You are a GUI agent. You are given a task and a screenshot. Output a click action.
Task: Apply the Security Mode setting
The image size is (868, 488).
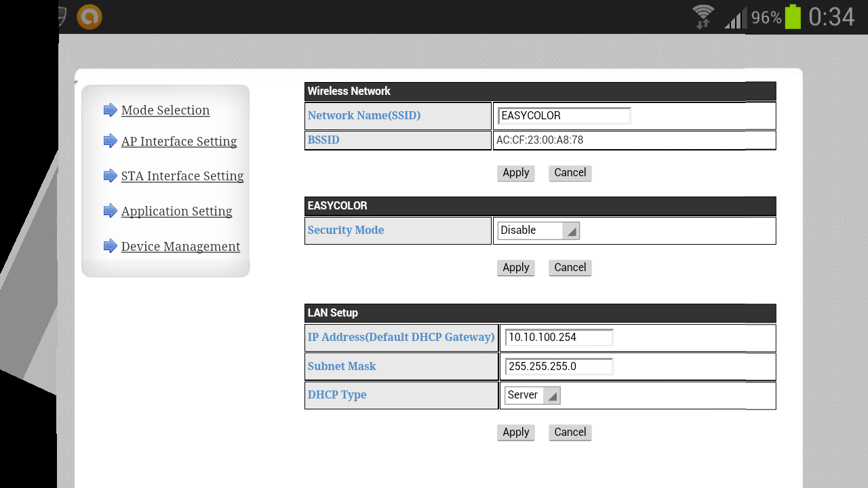[516, 268]
